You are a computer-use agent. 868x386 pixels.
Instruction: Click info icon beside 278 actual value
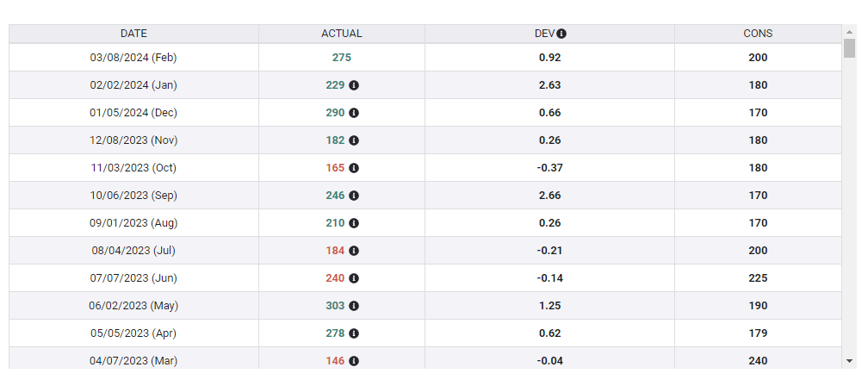(354, 333)
